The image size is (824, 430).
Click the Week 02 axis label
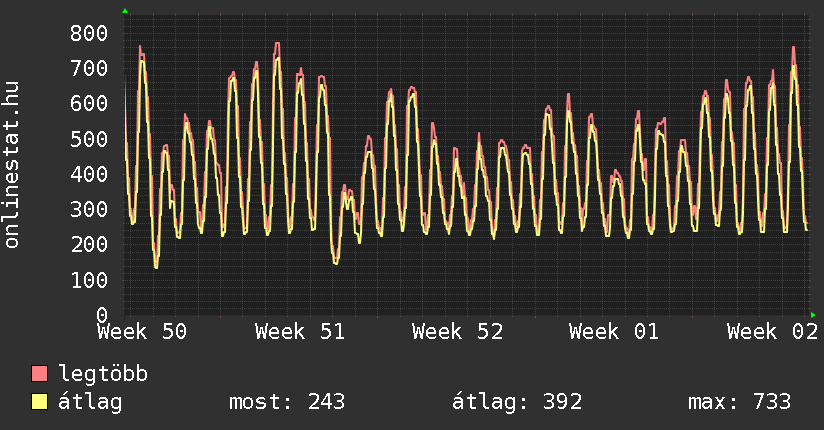click(x=771, y=332)
